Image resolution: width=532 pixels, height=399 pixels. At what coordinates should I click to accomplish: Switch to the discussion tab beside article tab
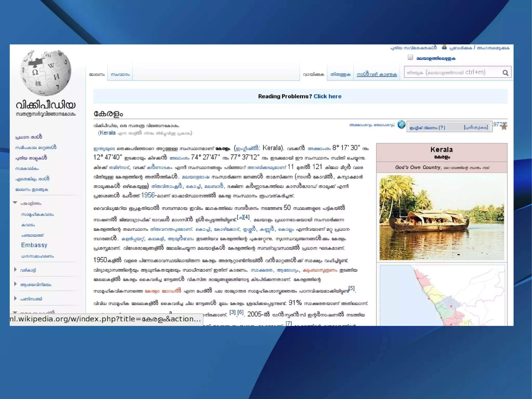120,75
